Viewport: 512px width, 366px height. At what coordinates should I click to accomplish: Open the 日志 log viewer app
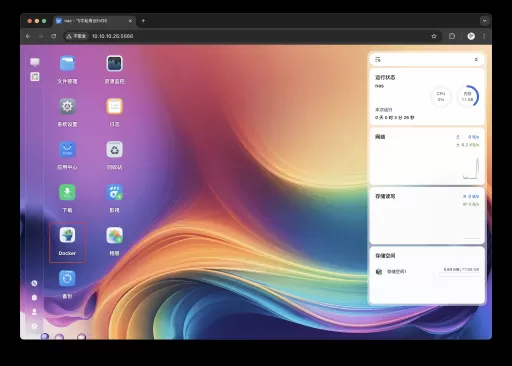[x=114, y=106]
